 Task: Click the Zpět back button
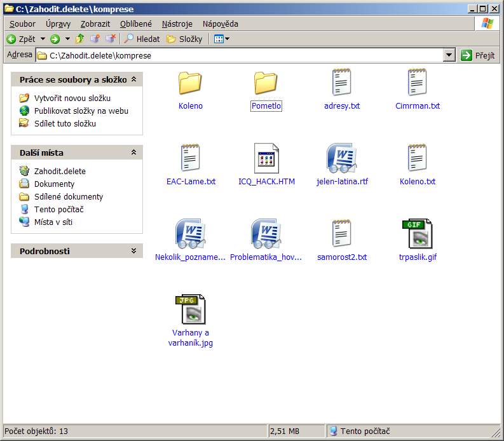[x=21, y=39]
